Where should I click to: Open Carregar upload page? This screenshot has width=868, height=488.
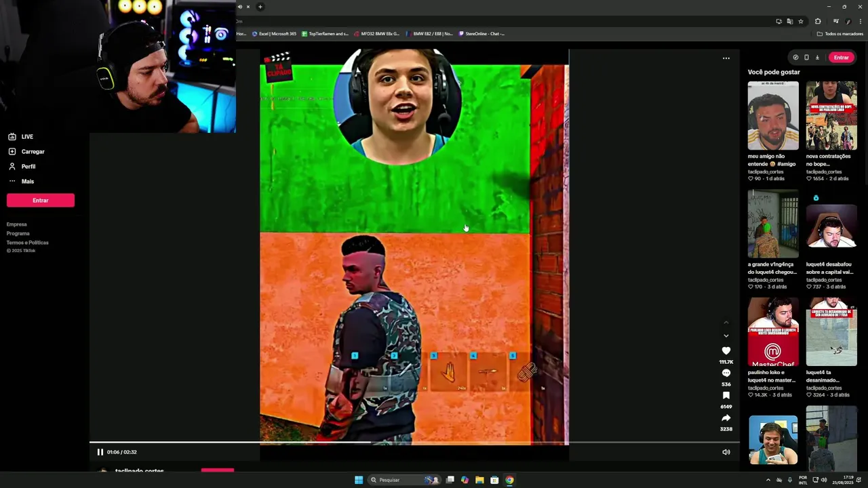(26, 152)
